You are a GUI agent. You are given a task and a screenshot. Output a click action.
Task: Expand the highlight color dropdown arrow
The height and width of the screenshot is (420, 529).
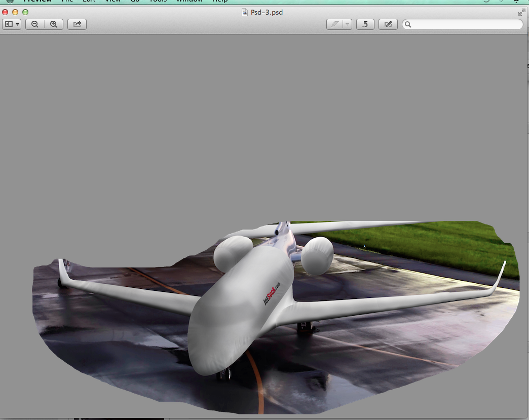point(347,24)
